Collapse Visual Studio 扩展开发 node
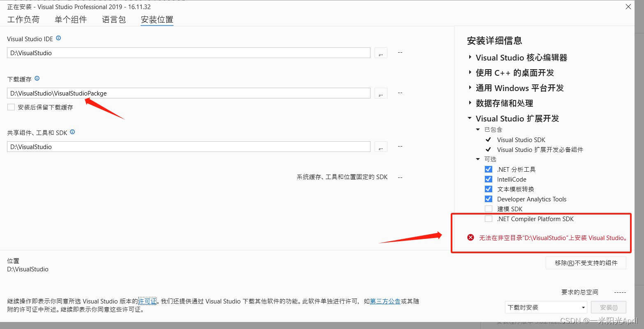The width and height of the screenshot is (644, 329). (470, 118)
